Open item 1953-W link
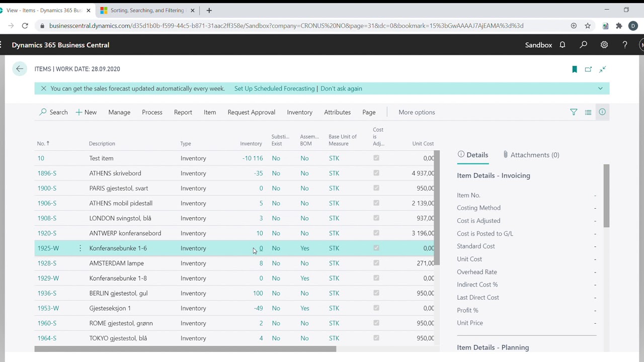The image size is (644, 362). (48, 308)
